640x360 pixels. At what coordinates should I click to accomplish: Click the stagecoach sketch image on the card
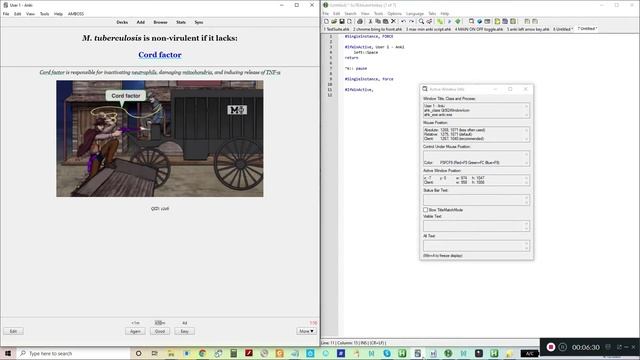pos(160,138)
